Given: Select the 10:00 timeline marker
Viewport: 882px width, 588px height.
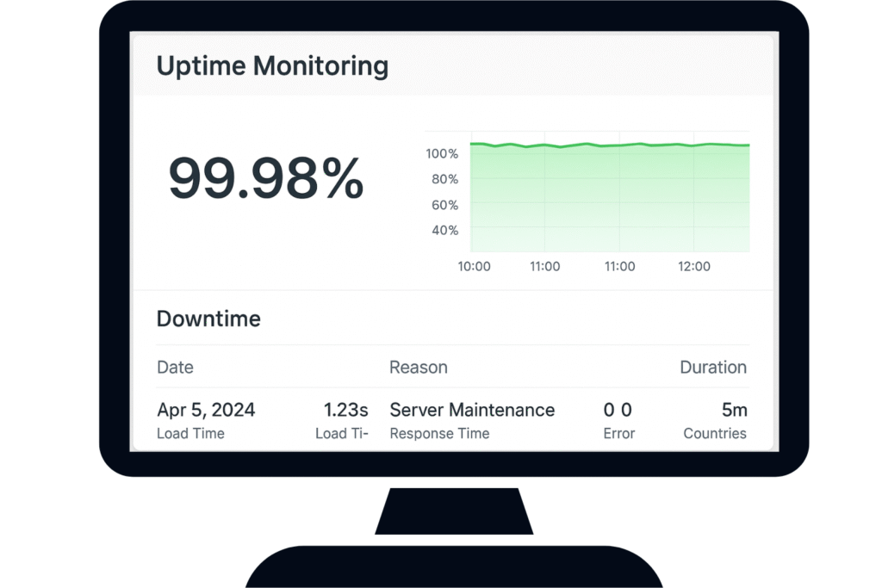Looking at the screenshot, I should [474, 266].
